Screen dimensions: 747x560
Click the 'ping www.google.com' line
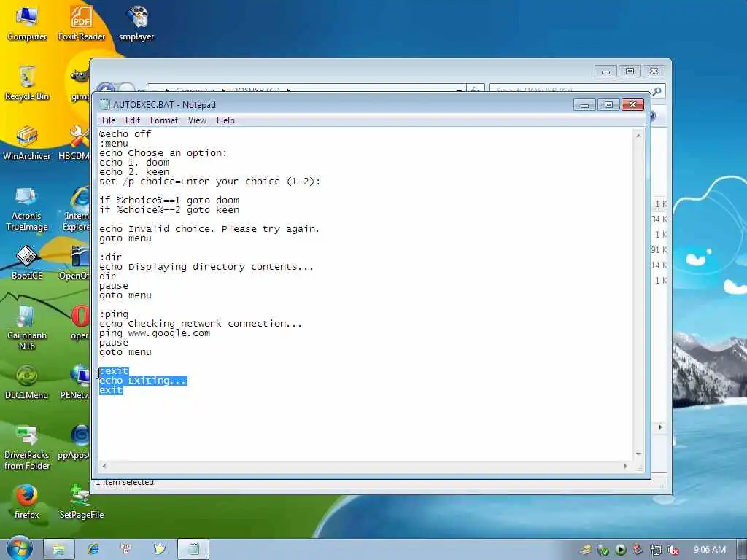(x=155, y=333)
